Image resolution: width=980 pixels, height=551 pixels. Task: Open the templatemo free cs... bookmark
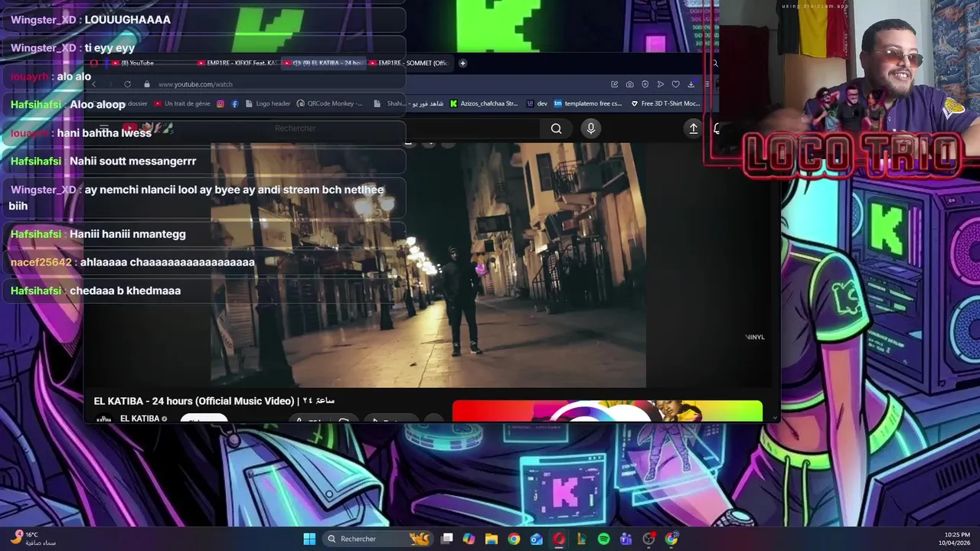pos(588,103)
